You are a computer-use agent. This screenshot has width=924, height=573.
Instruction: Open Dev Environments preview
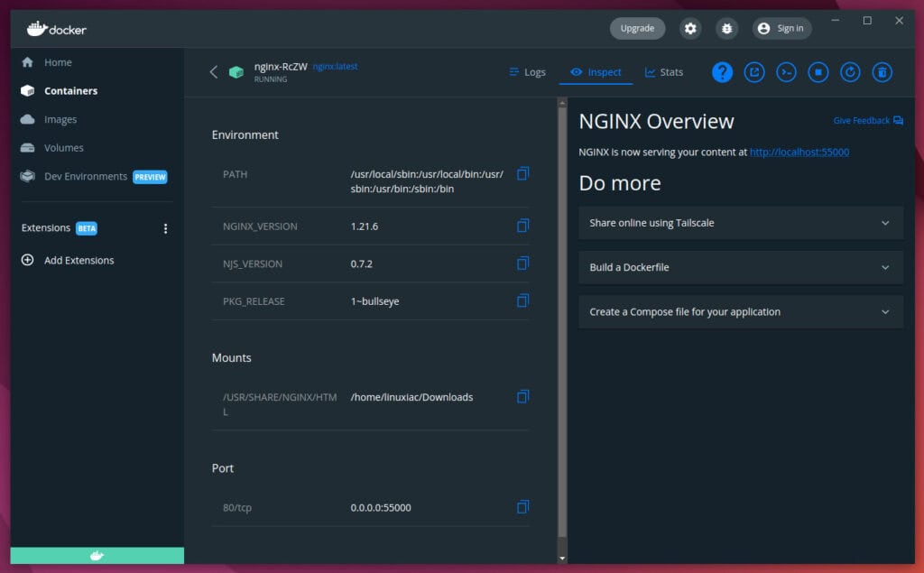pos(94,176)
